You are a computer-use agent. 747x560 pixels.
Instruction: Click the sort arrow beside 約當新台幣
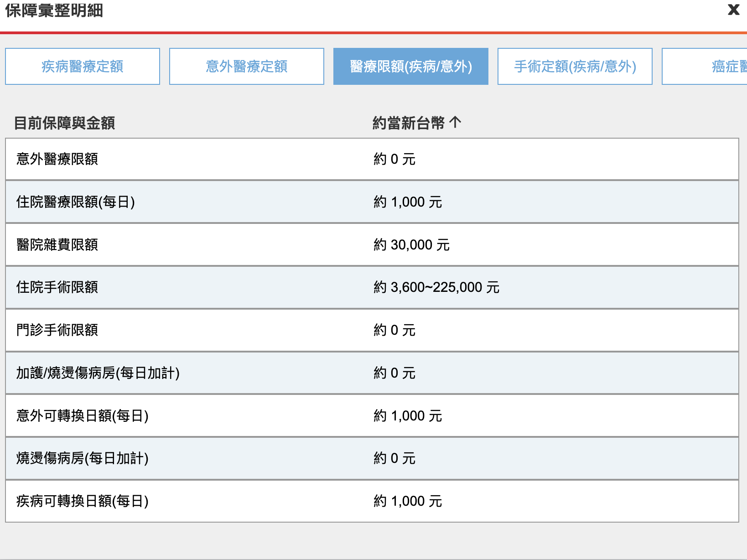tap(455, 122)
